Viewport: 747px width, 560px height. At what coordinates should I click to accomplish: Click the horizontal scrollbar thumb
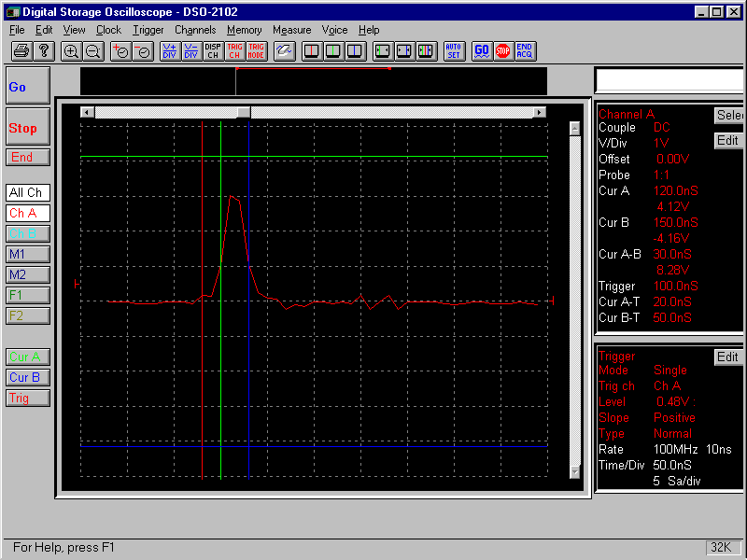point(243,112)
